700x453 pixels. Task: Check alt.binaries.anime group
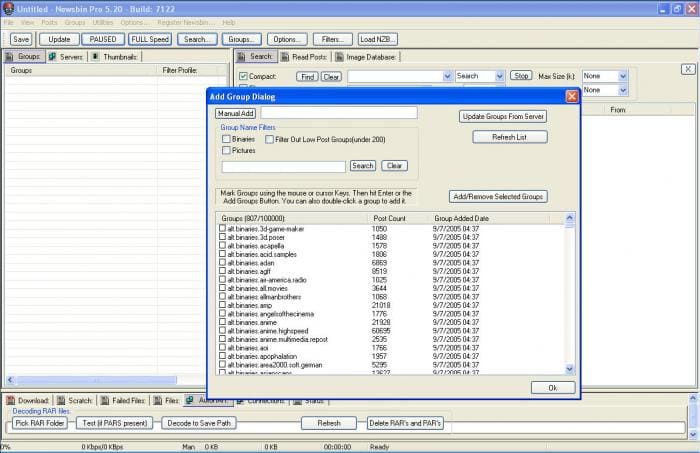(x=222, y=322)
